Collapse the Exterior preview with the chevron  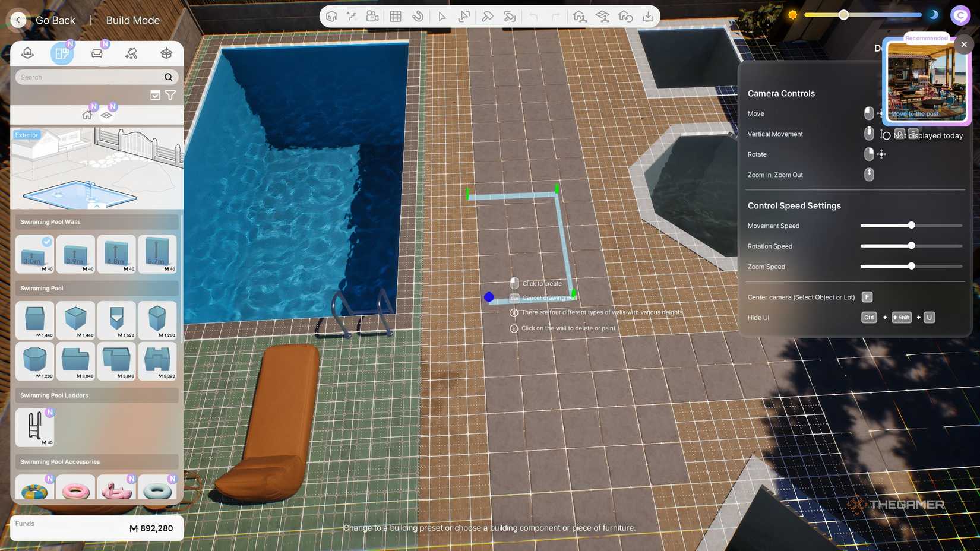[x=97, y=205]
